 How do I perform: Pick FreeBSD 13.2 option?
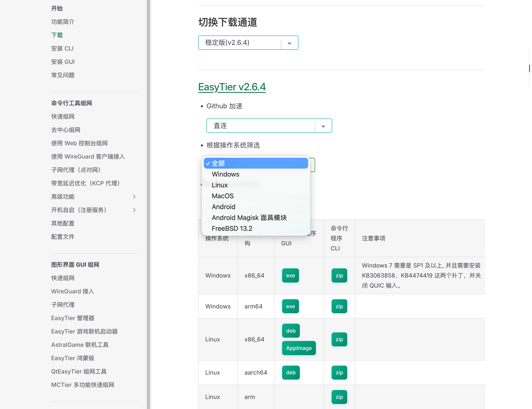coord(256,228)
